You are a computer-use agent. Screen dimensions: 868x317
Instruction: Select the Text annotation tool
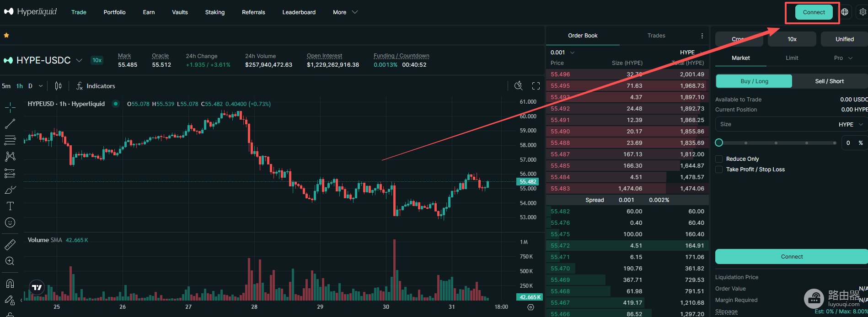coord(10,206)
